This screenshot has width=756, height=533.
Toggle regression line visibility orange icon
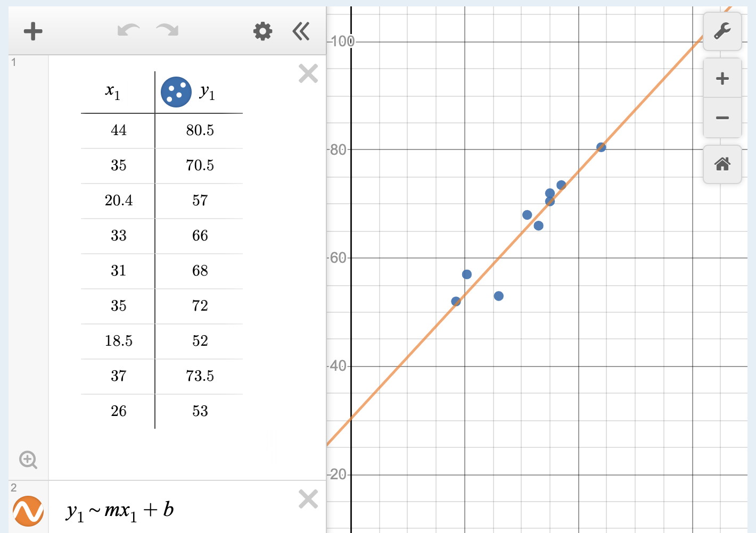point(28,511)
